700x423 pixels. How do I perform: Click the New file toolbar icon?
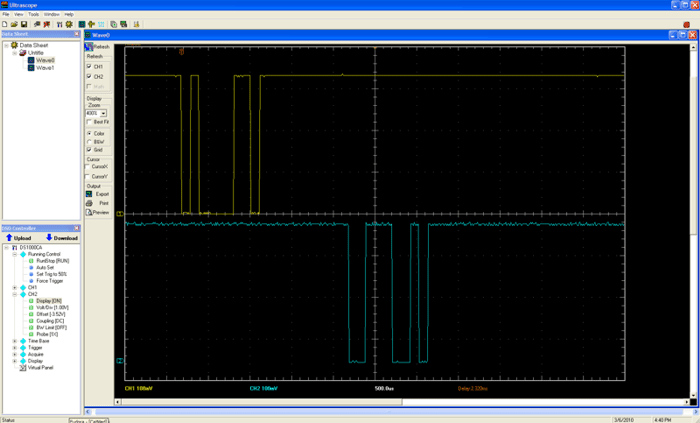coord(4,23)
